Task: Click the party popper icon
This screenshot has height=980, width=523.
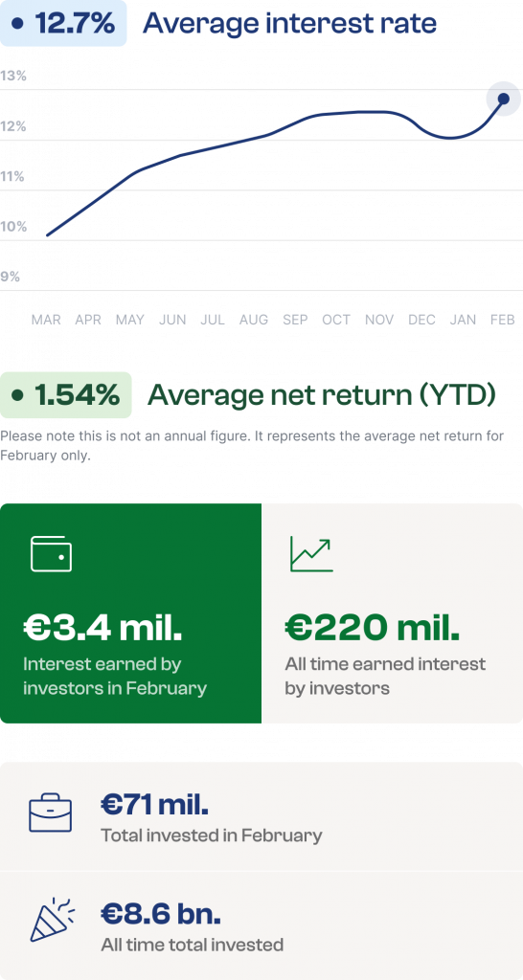Action: [53, 920]
